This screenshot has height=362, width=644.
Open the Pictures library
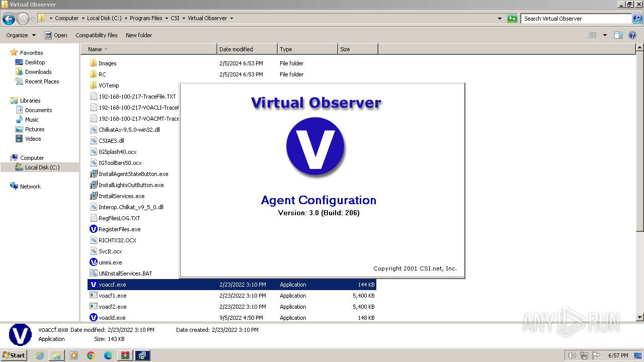coord(35,129)
